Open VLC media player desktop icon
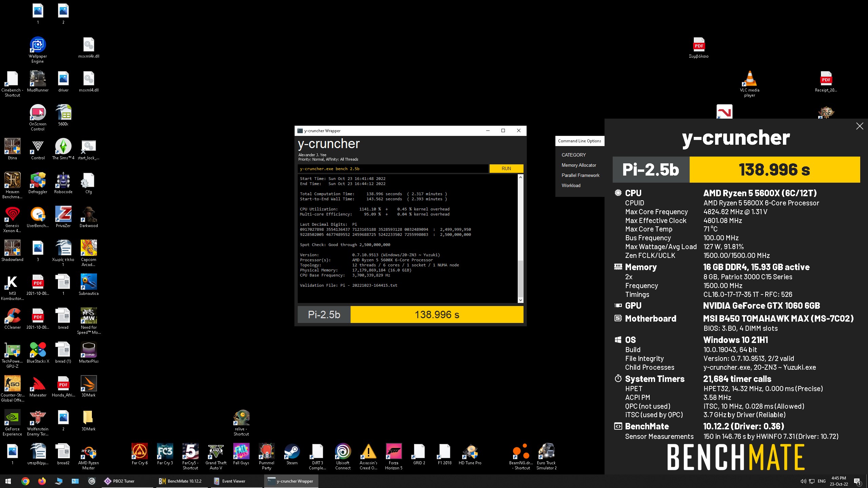Viewport: 868px width, 488px height. tap(749, 84)
